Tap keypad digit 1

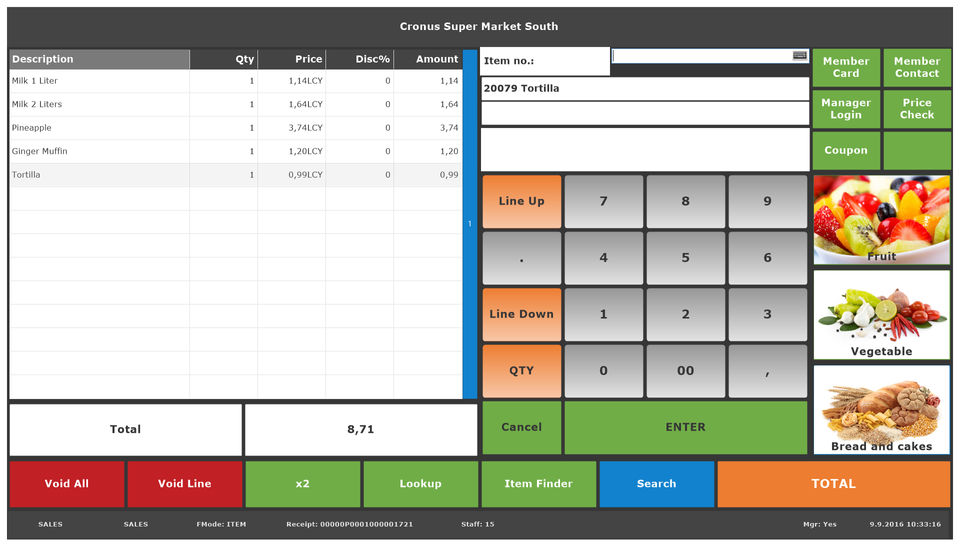tap(604, 314)
